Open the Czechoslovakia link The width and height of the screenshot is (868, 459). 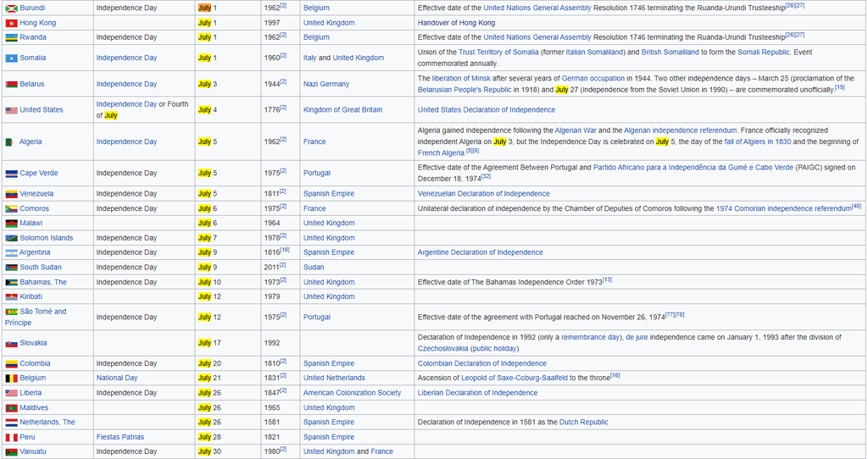click(x=442, y=349)
